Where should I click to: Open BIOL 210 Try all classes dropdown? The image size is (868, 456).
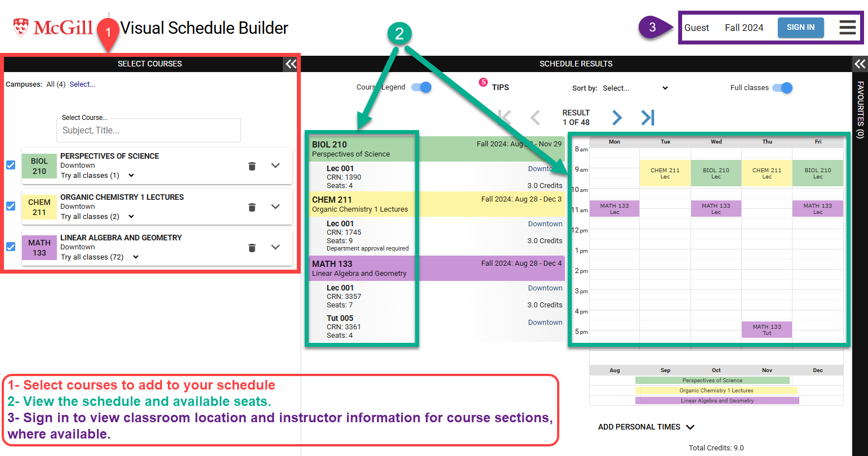[x=97, y=176]
